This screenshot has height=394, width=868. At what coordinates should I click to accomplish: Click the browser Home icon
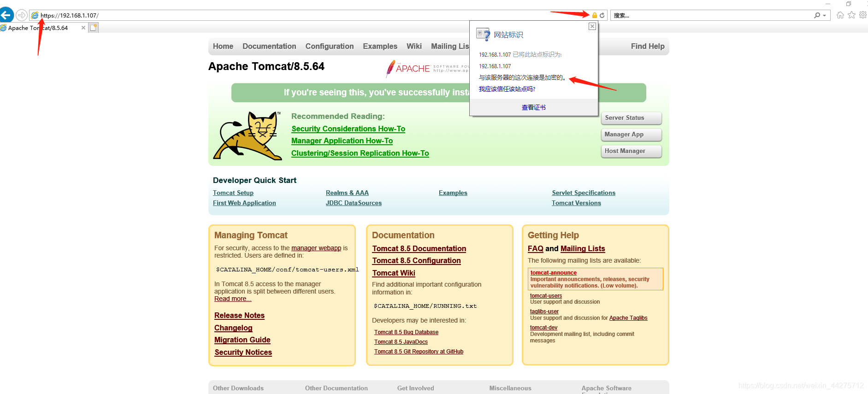[840, 15]
